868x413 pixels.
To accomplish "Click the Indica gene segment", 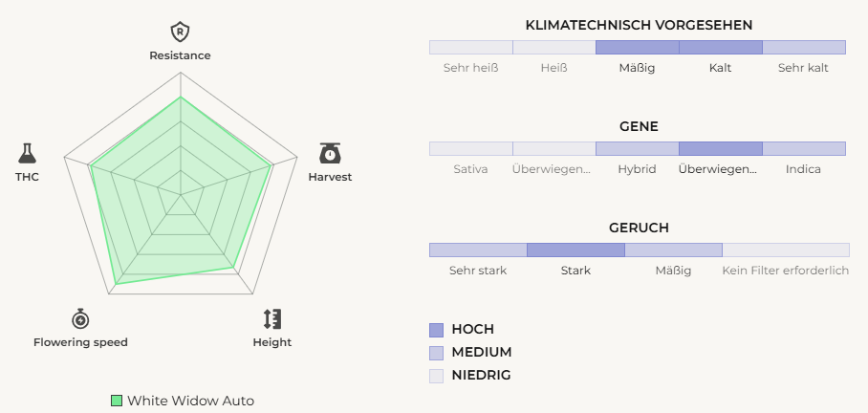I will click(803, 148).
